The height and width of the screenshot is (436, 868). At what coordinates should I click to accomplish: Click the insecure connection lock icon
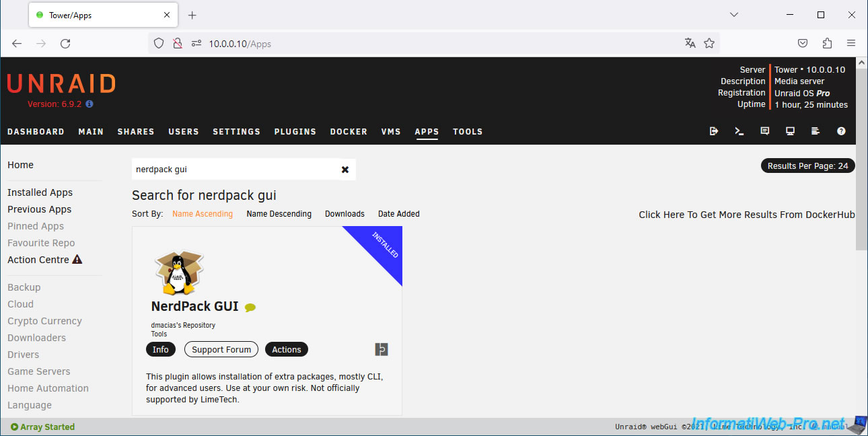coord(178,43)
